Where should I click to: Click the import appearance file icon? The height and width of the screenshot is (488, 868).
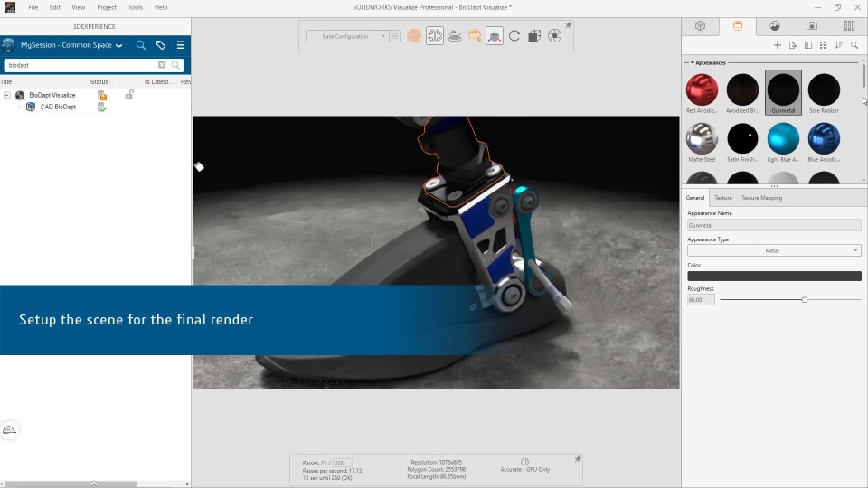pos(793,45)
